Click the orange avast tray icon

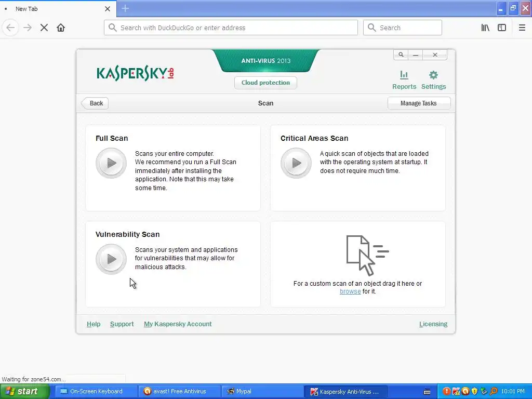coord(465,392)
